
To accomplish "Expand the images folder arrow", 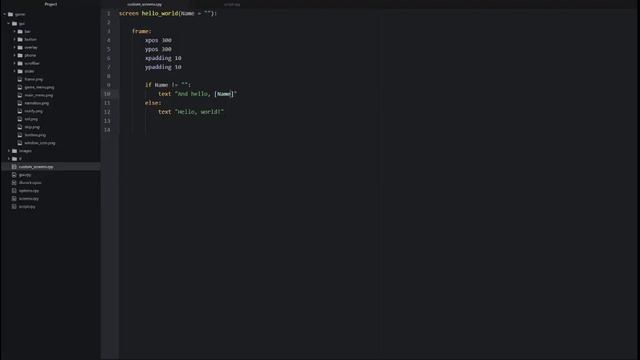I will (9, 151).
